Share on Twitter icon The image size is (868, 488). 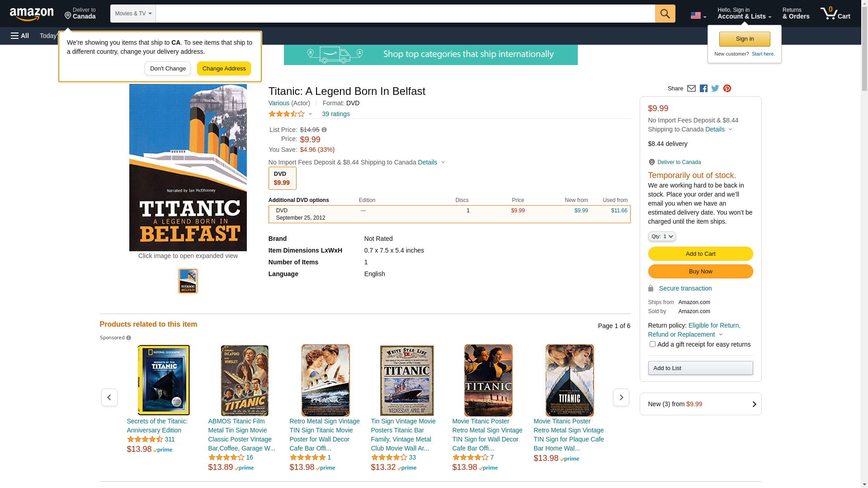(x=715, y=89)
